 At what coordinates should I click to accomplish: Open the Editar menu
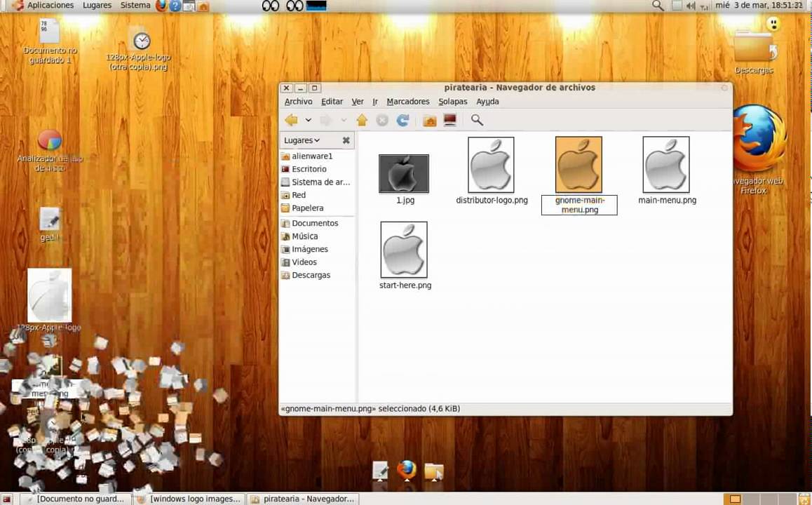tap(332, 102)
